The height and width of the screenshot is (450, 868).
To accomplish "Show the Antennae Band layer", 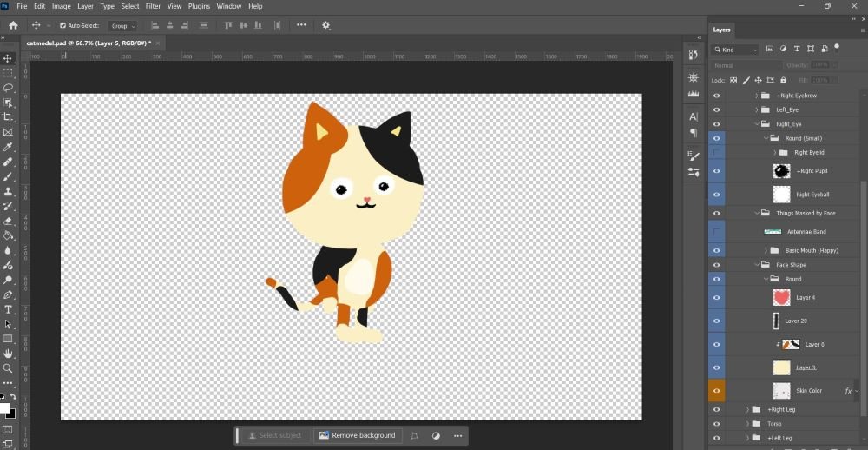I will click(716, 232).
